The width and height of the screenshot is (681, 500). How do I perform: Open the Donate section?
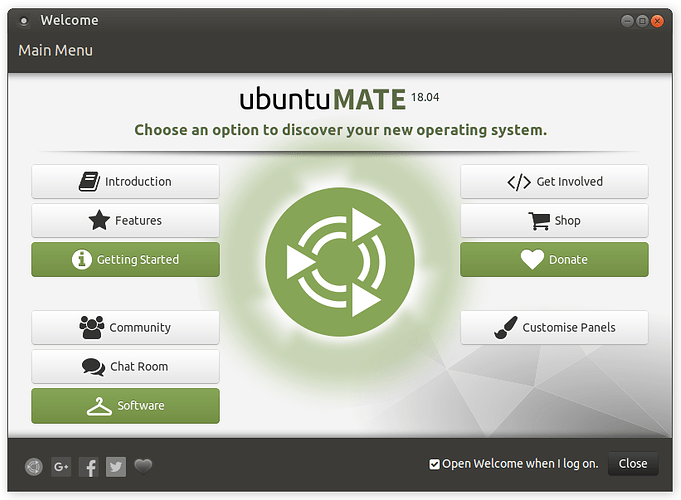(x=554, y=259)
